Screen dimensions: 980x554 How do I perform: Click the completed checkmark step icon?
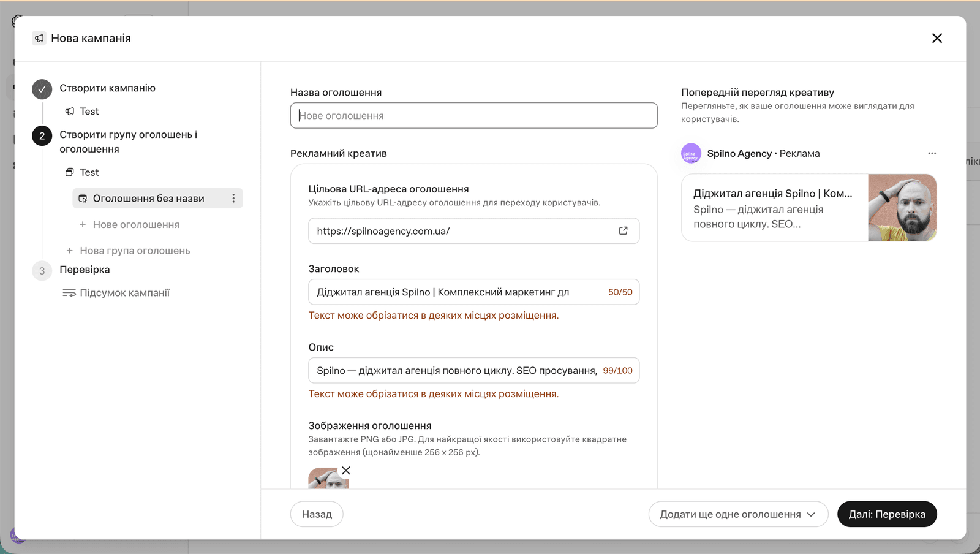pyautogui.click(x=42, y=89)
